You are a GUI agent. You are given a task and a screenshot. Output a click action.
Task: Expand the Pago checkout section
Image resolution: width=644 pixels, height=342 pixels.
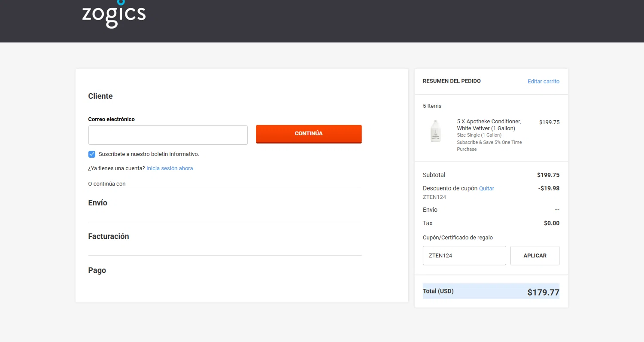point(97,270)
